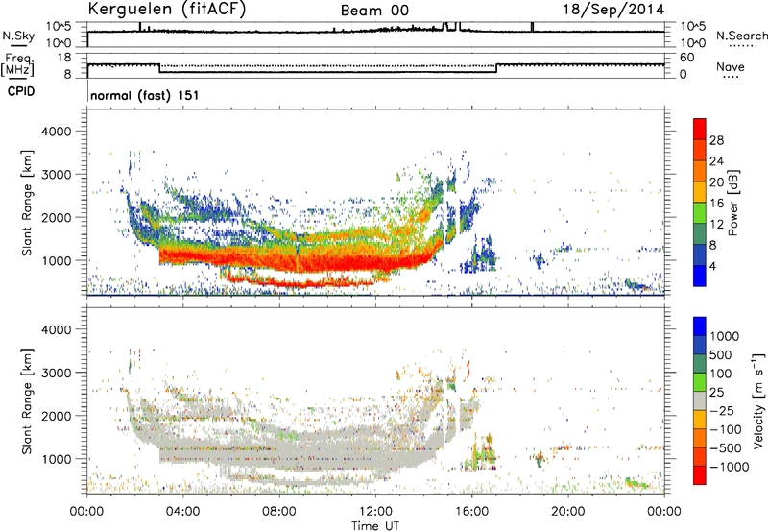This screenshot has height=532, width=768.
Task: Click the '08:00' time axis label
Action: click(x=279, y=512)
